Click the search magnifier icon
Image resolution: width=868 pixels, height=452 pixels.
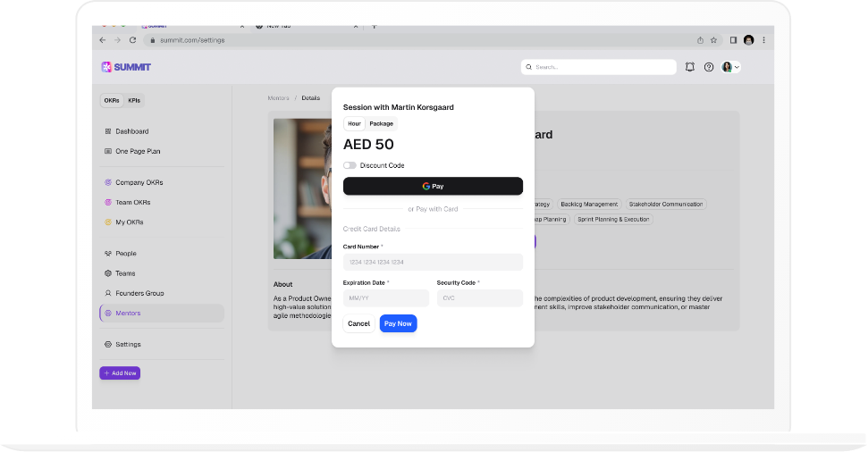point(528,67)
